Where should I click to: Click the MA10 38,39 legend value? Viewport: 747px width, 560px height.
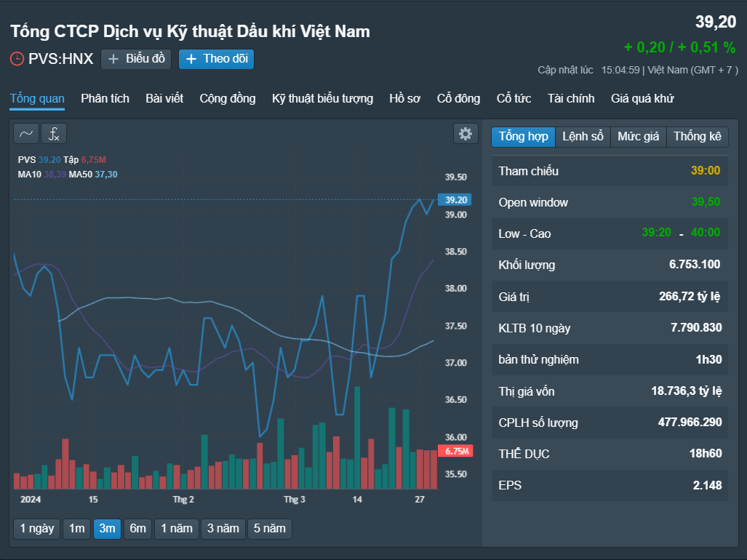pos(55,175)
